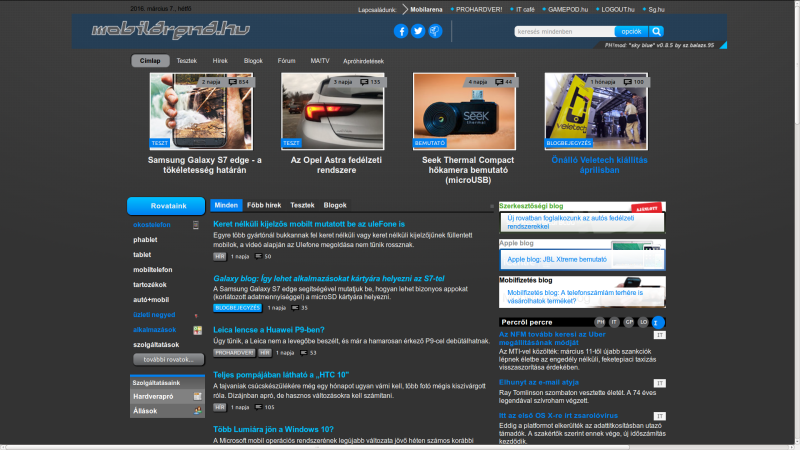Open the MA!TV menu item

pyautogui.click(x=320, y=61)
